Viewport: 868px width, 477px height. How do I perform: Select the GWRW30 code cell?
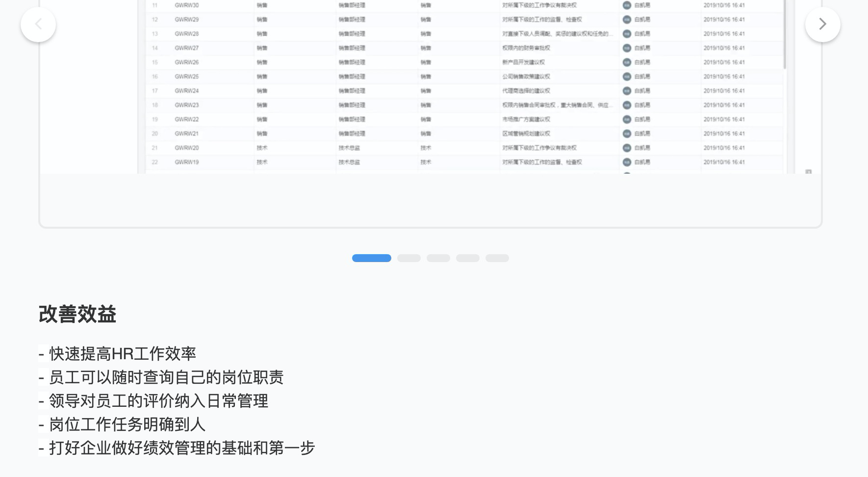click(x=187, y=5)
